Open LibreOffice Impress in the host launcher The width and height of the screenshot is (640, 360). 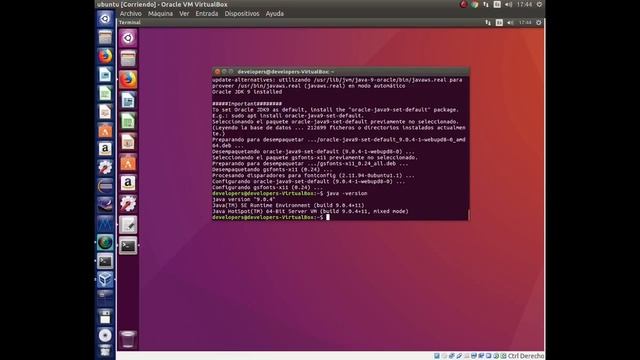coord(105,112)
